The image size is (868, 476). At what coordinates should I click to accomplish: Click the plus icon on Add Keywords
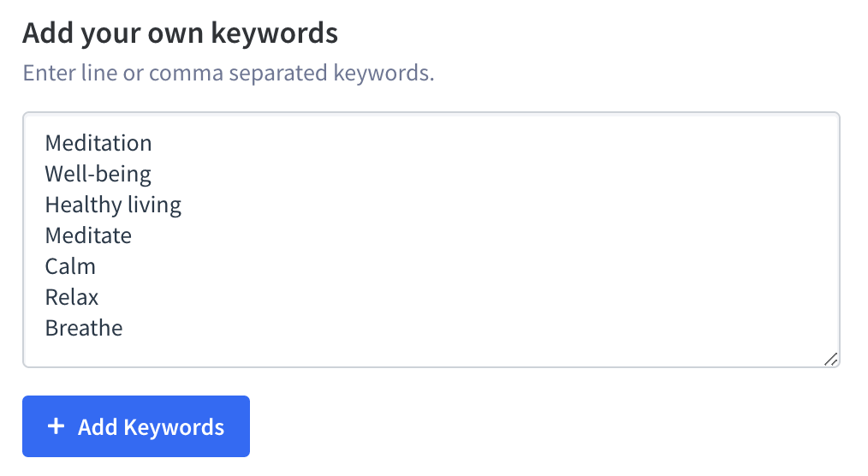coord(56,426)
